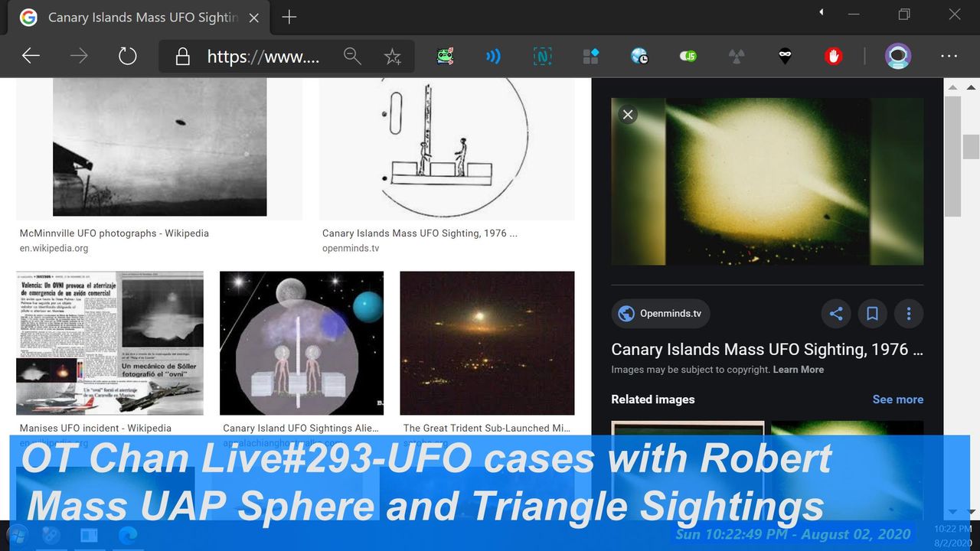
Task: Save image with the bookmark icon
Action: click(x=872, y=314)
